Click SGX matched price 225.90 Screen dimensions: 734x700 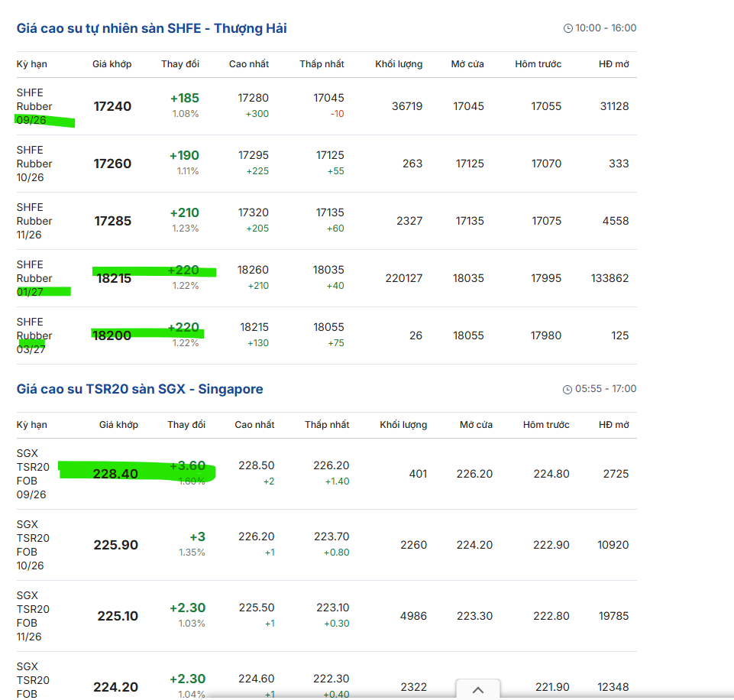point(115,545)
